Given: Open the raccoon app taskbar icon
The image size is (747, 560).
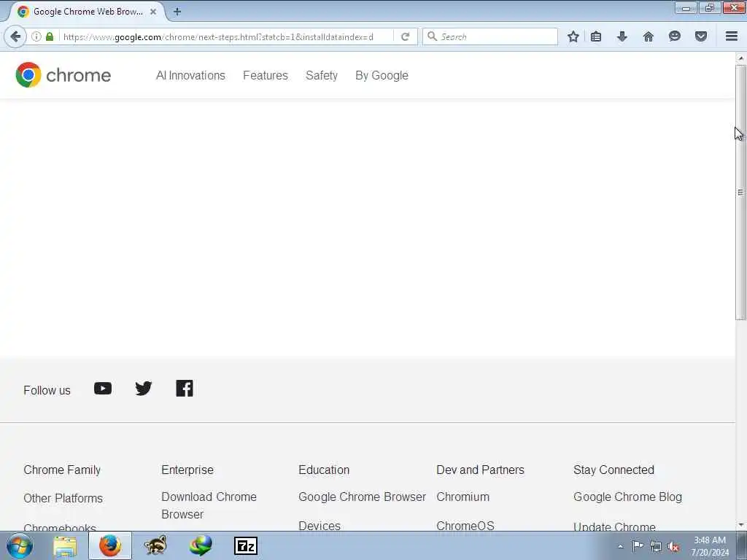Looking at the screenshot, I should tap(155, 545).
